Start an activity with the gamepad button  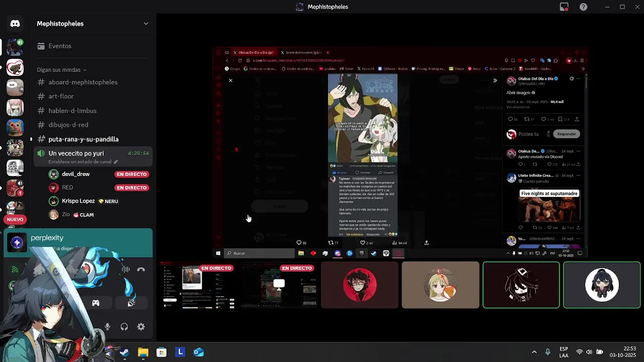[96, 303]
